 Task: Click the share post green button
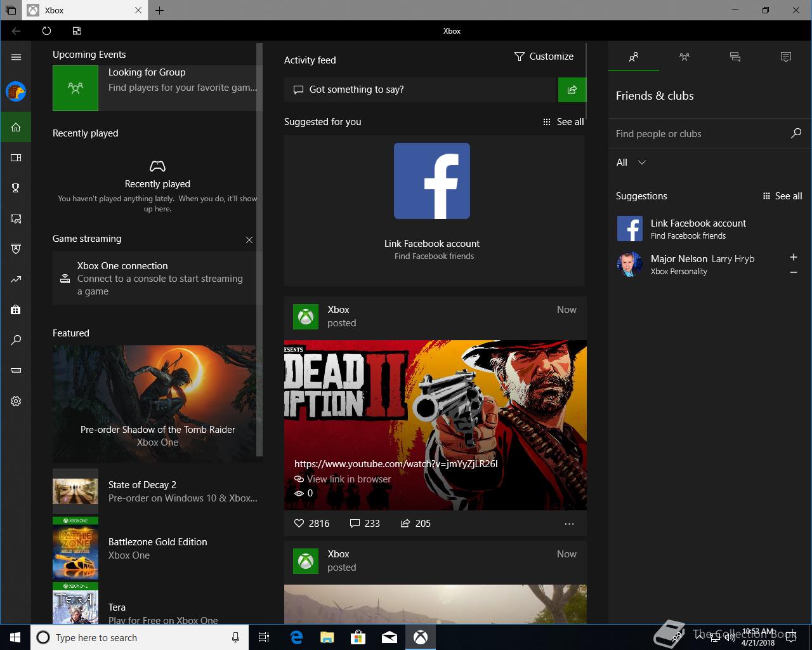point(572,90)
